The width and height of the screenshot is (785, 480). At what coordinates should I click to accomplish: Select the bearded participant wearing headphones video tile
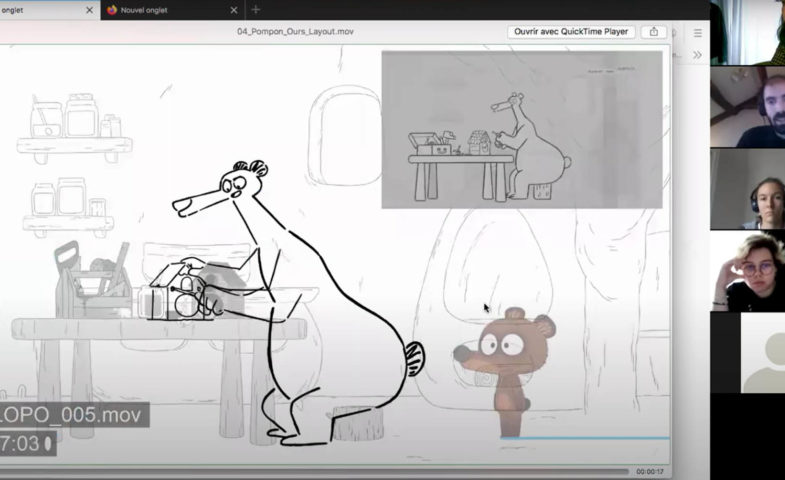(747, 107)
